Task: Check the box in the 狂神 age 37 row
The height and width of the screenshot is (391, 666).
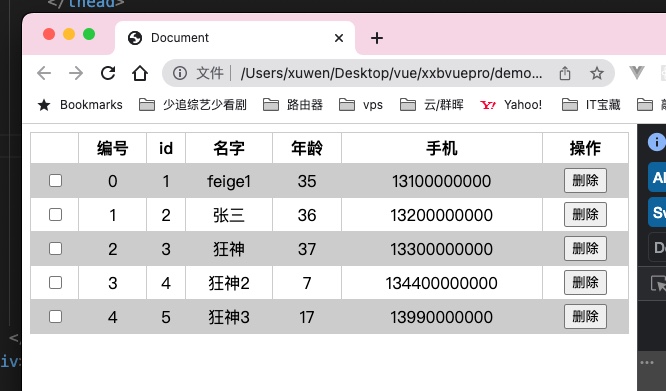Action: coord(55,248)
